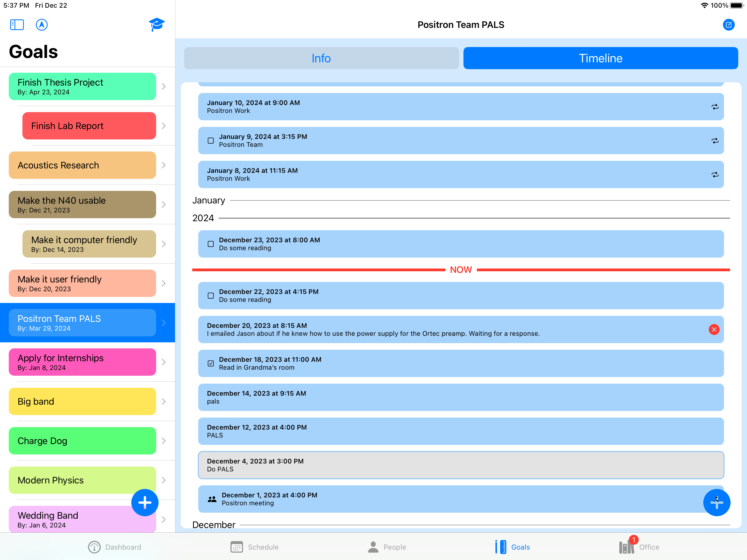
Task: Tap the People person icon
Action: 373,547
